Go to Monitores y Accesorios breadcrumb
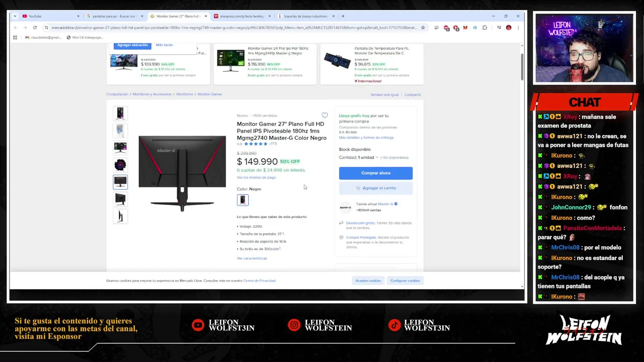The image size is (644, 362). tap(152, 94)
